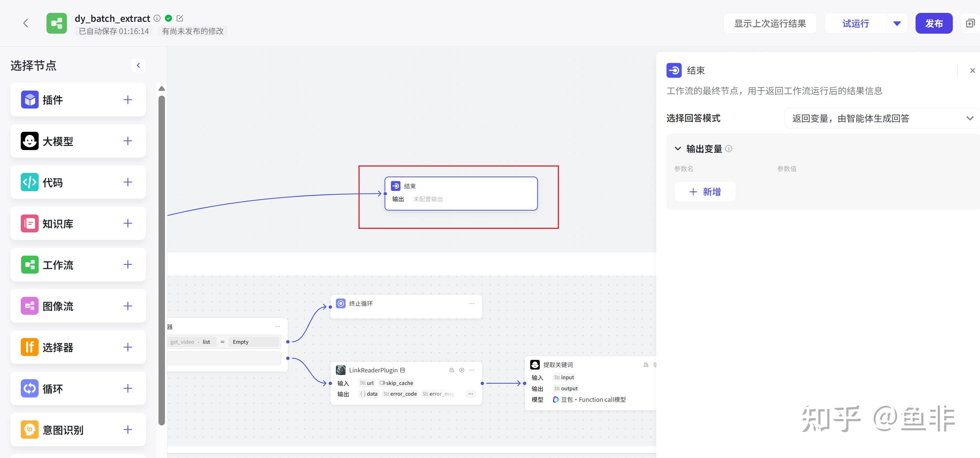The image size is (980, 458).
Task: Add a 循环 loop node
Action: tap(127, 388)
